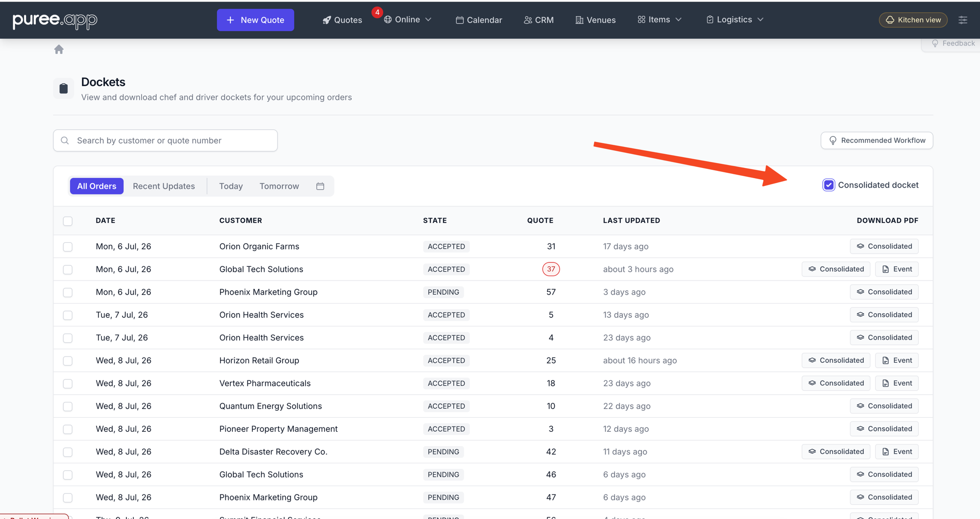The width and height of the screenshot is (980, 519).
Task: Click the PENDING state of quote 42
Action: pos(443,451)
